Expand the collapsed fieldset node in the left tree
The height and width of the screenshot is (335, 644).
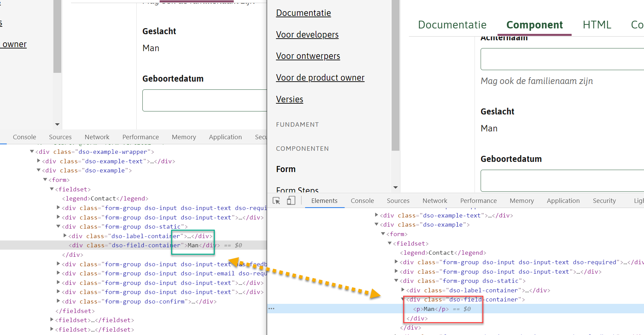pyautogui.click(x=51, y=319)
